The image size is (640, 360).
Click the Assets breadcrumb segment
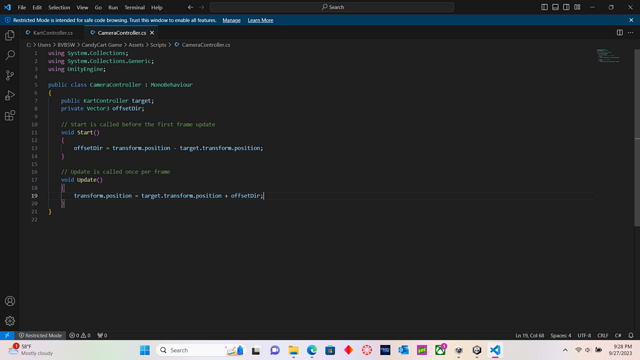tap(136, 45)
